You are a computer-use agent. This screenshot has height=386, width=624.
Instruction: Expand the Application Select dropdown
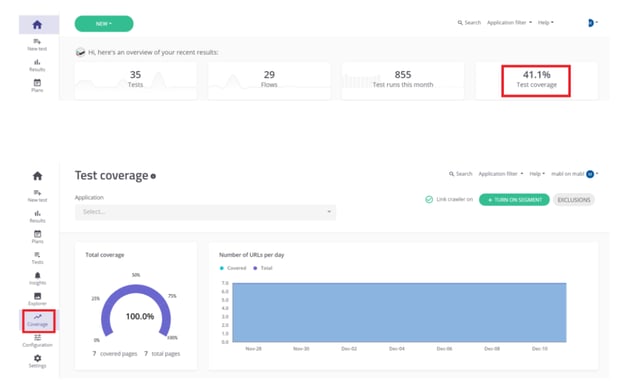(205, 212)
